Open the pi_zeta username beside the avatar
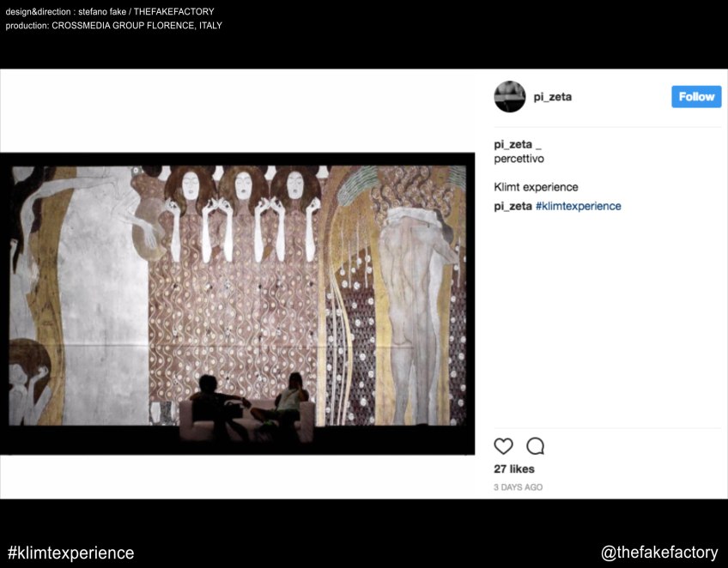The width and height of the screenshot is (728, 568). (552, 97)
